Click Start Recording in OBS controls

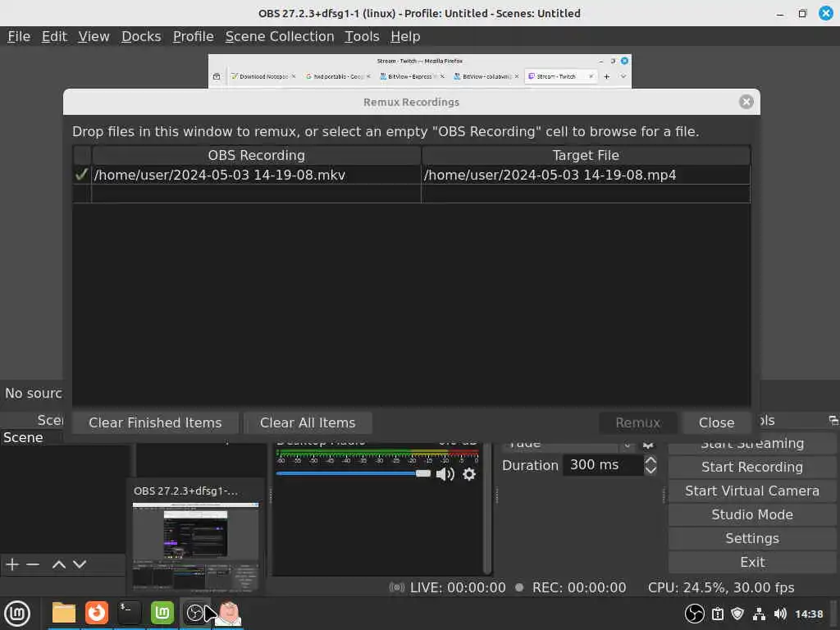751,467
